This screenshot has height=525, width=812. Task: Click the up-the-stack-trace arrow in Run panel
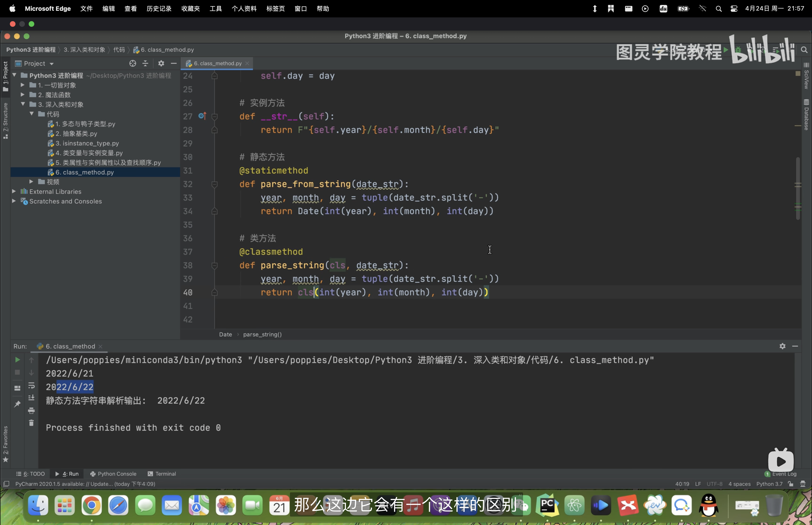pos(31,360)
